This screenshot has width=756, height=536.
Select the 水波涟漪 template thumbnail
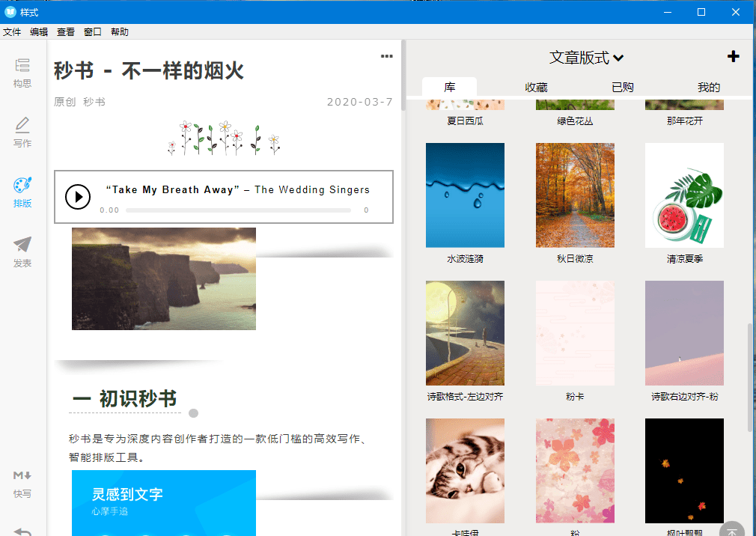click(x=465, y=195)
